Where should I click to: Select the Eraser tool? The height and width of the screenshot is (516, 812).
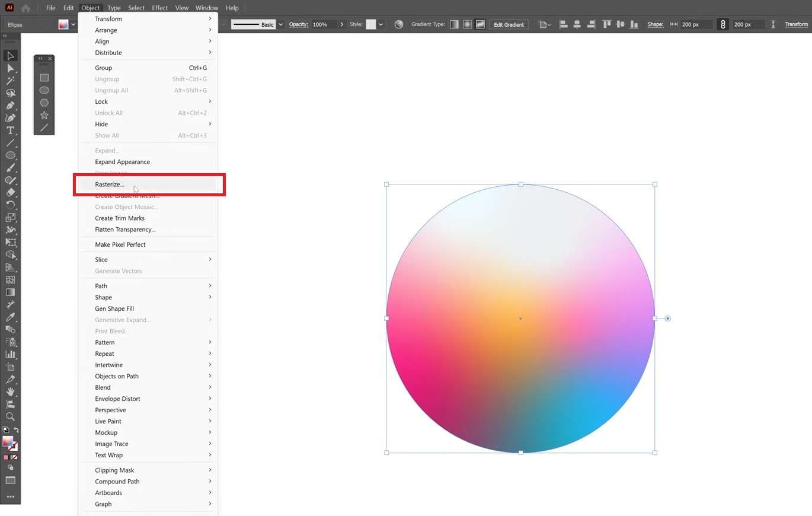(10, 193)
